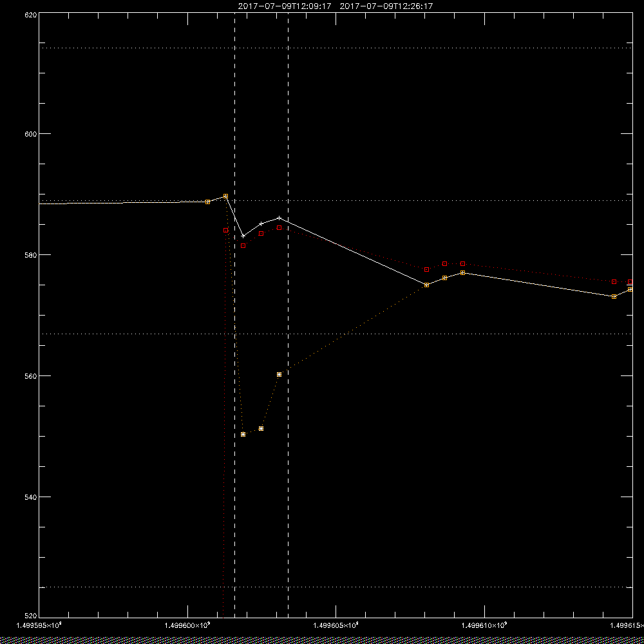Click the highest white plus marker near 586
The image size is (644, 644).
(x=279, y=218)
